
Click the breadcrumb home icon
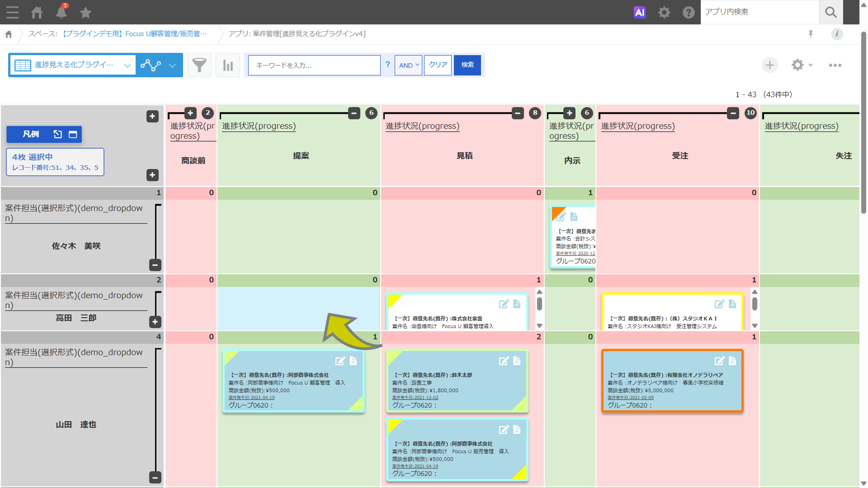(9, 34)
